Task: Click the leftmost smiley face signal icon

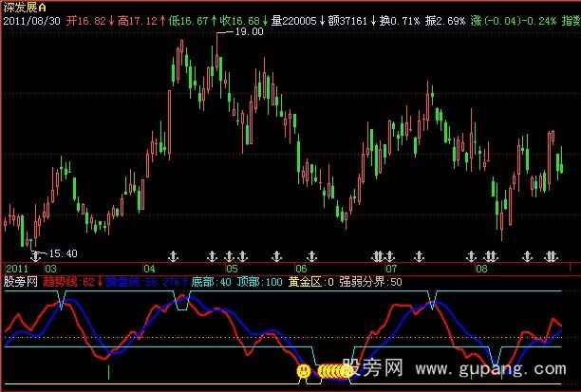Action: tap(303, 370)
